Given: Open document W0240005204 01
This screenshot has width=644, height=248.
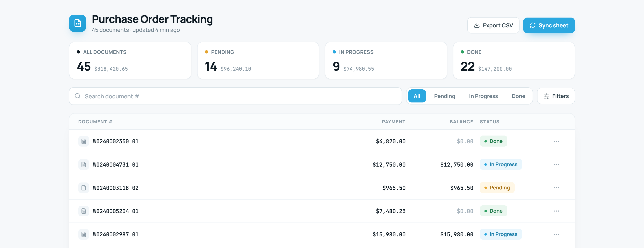Looking at the screenshot, I should pyautogui.click(x=115, y=211).
